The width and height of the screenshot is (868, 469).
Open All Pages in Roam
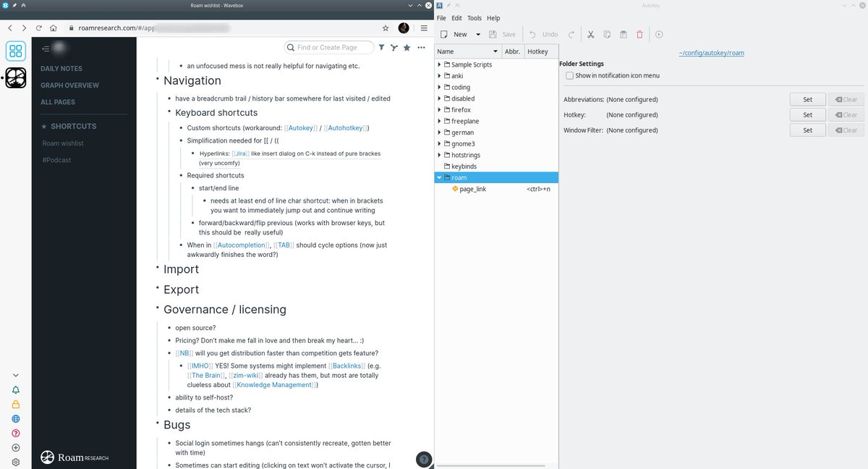(58, 102)
